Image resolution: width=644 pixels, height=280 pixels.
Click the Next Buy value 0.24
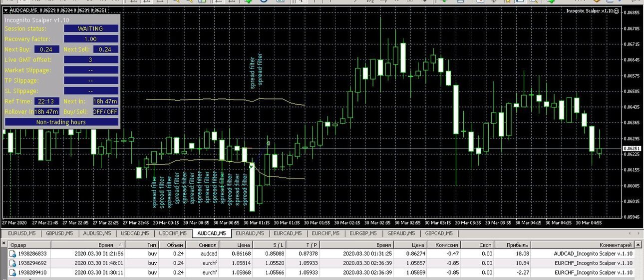tap(46, 49)
